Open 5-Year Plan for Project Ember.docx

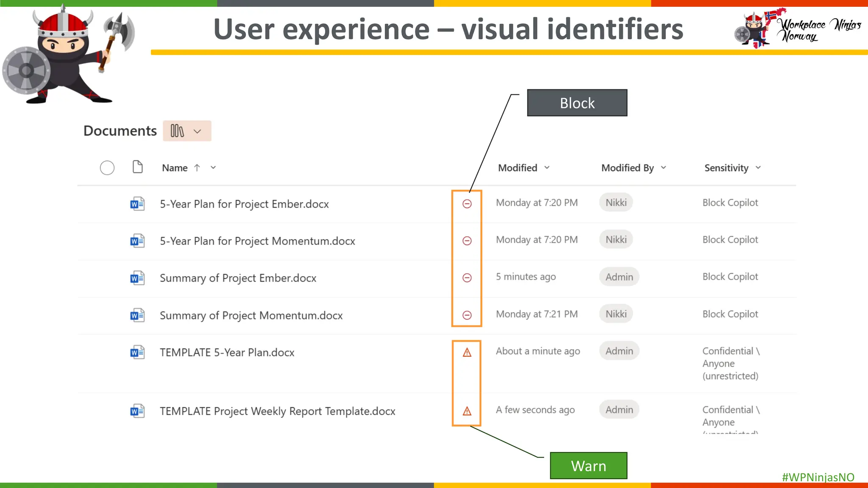pyautogui.click(x=244, y=204)
